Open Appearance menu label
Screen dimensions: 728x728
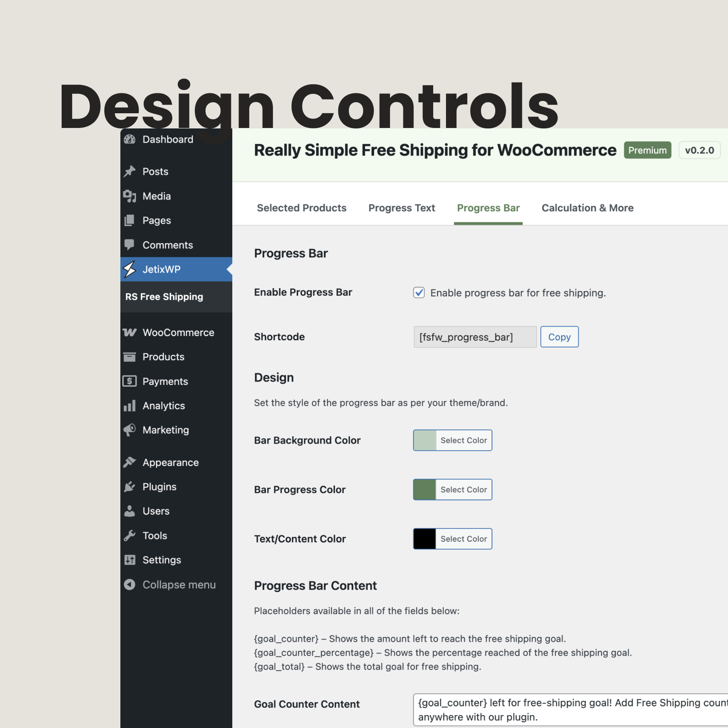click(x=171, y=463)
